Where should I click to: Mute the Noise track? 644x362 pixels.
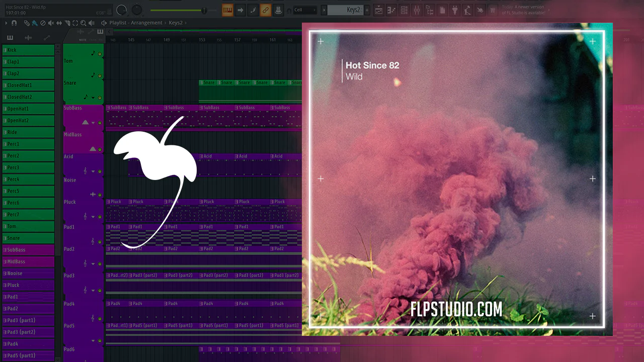[x=100, y=195]
